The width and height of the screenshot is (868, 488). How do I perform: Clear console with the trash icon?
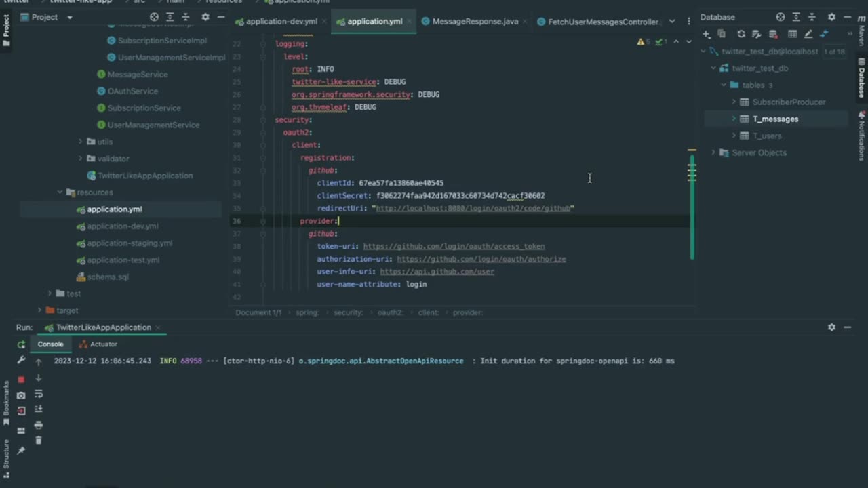point(39,441)
